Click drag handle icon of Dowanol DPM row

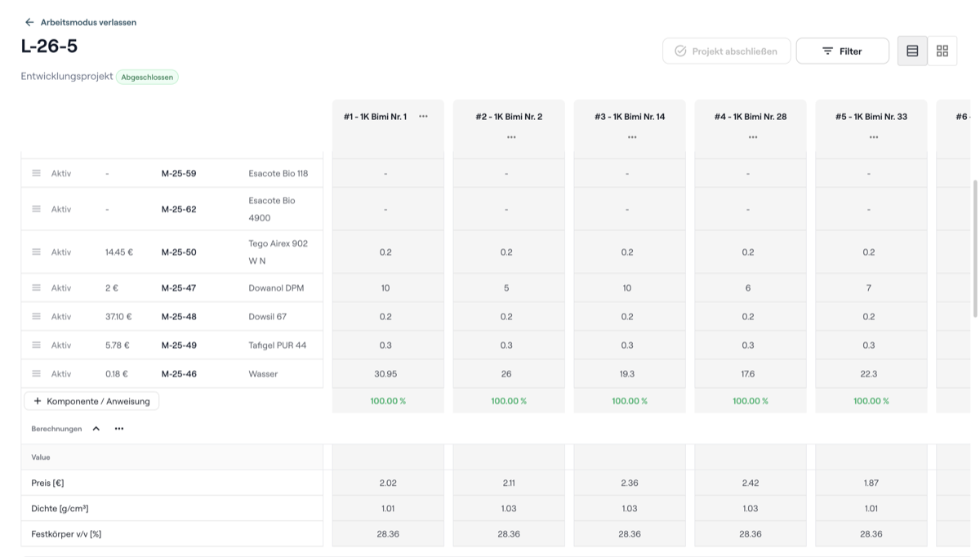pos(36,287)
